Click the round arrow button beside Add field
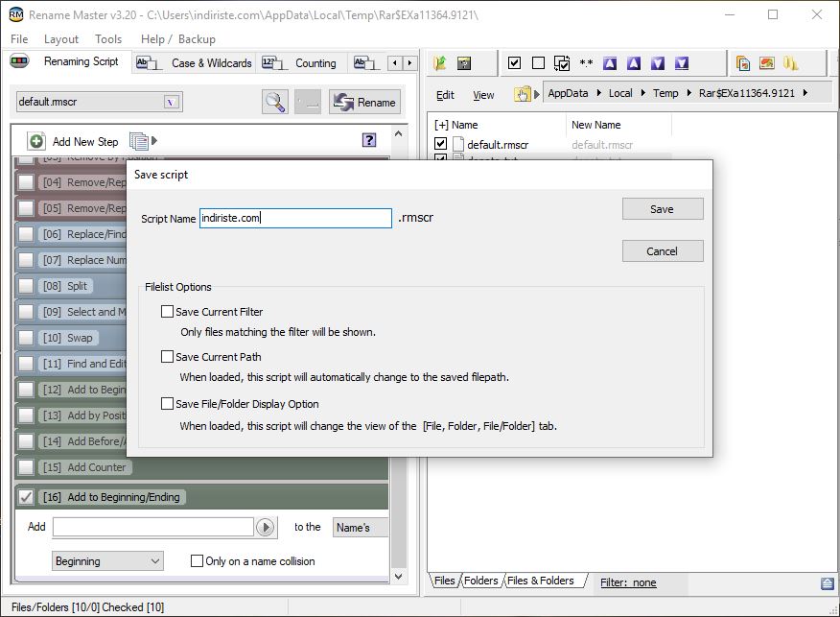The image size is (840, 617). click(266, 528)
